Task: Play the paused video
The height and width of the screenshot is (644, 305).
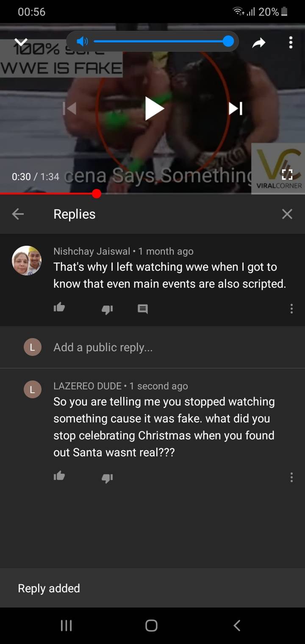Action: (154, 109)
